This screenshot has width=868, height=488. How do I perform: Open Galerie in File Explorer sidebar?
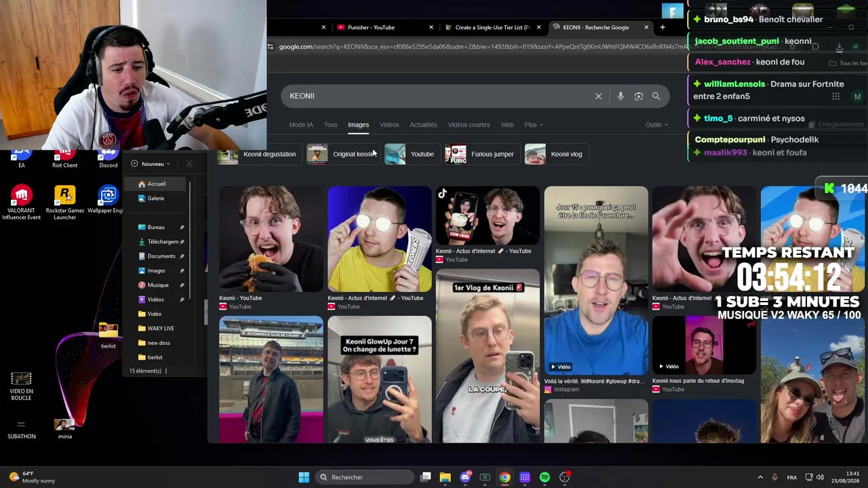click(155, 199)
